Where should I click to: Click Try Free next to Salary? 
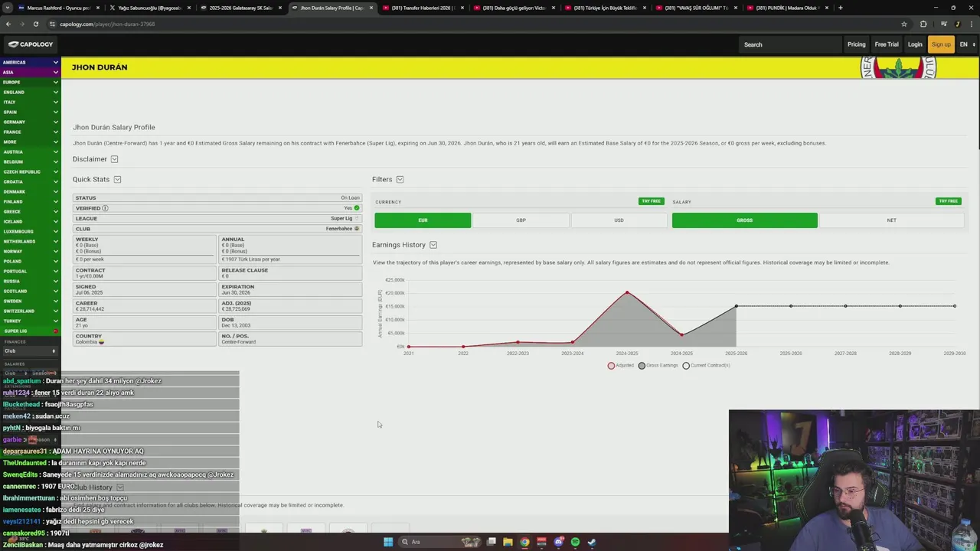tap(949, 201)
